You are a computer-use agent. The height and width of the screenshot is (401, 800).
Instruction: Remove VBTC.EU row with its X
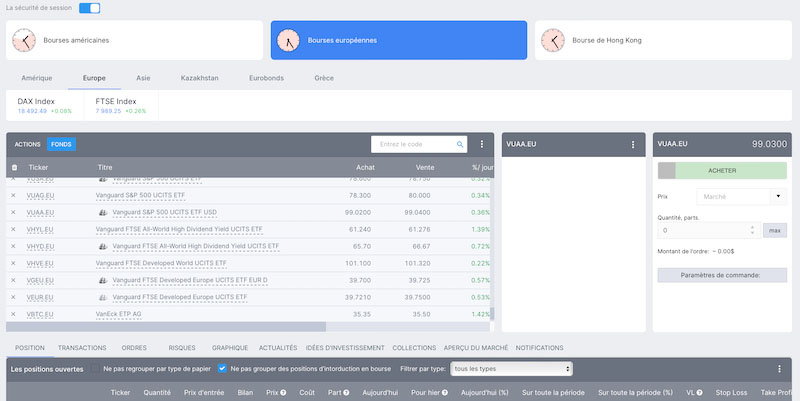tap(13, 314)
